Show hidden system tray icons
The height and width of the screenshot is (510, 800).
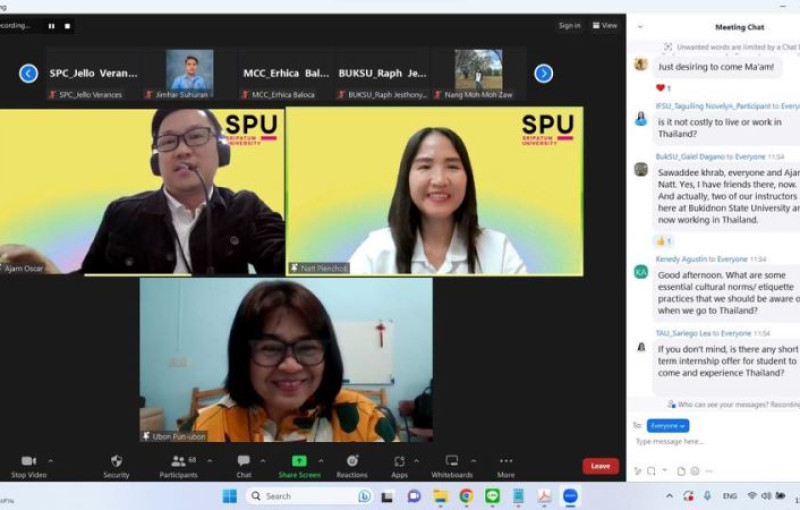click(669, 496)
